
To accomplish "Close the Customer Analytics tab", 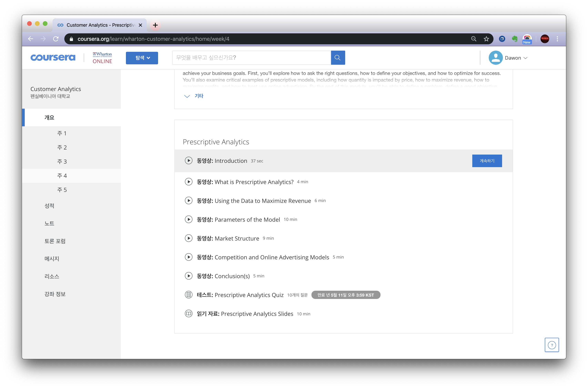I will (140, 25).
